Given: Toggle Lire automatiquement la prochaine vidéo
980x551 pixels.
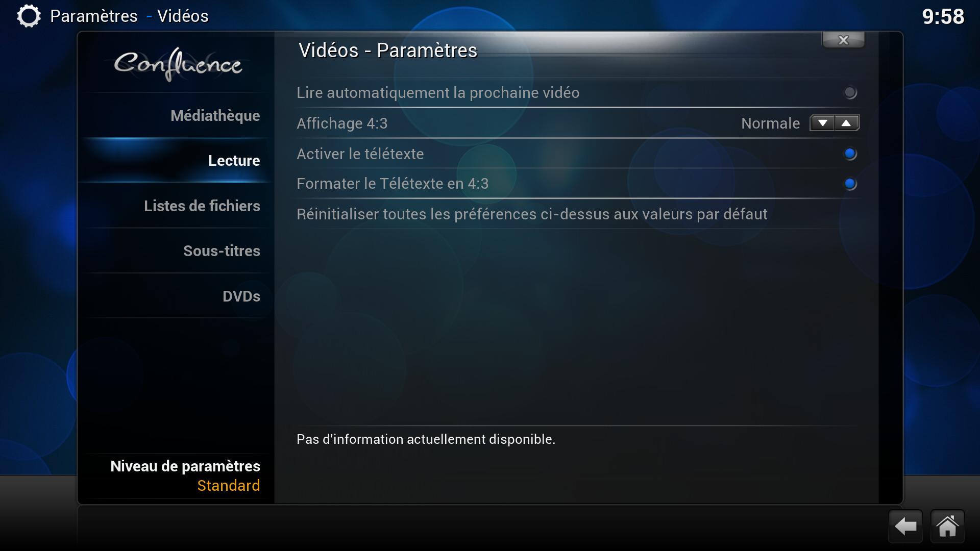Looking at the screenshot, I should (578, 92).
